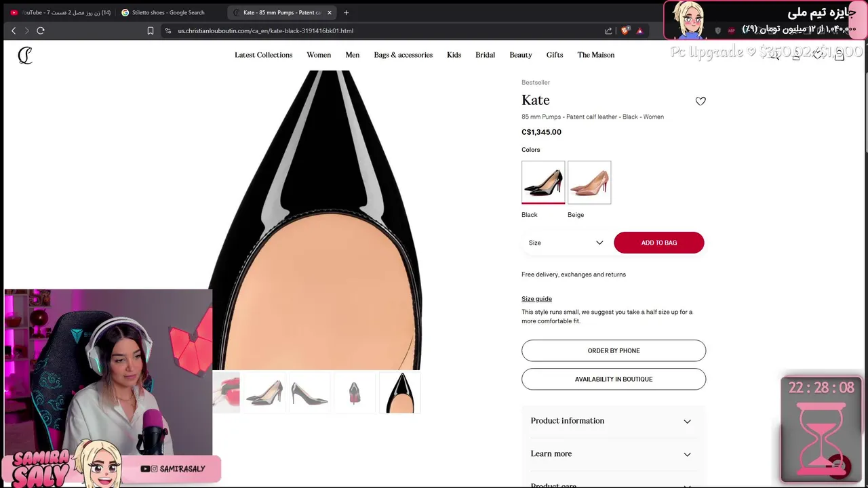Image resolution: width=868 pixels, height=488 pixels.
Task: Open the Bridal menu
Action: coord(485,55)
